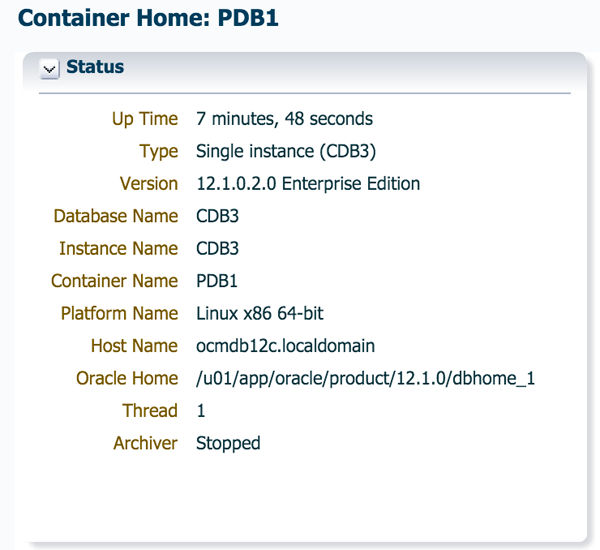Click the Archiver status Stopped

point(228,443)
